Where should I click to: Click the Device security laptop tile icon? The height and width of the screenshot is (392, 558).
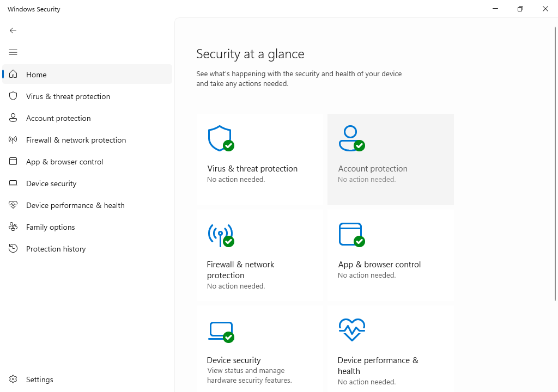pos(220,331)
